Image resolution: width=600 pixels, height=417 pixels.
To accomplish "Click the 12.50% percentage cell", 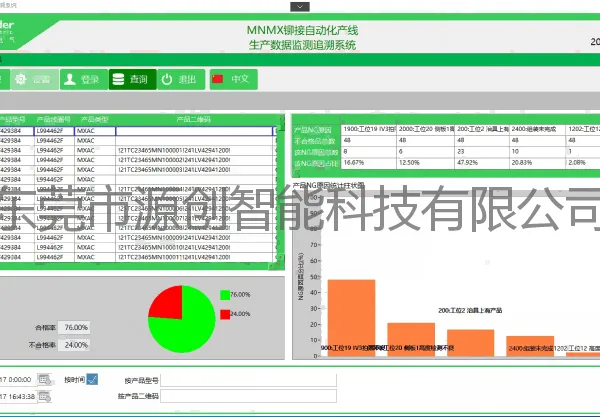I will pyautogui.click(x=426, y=163).
